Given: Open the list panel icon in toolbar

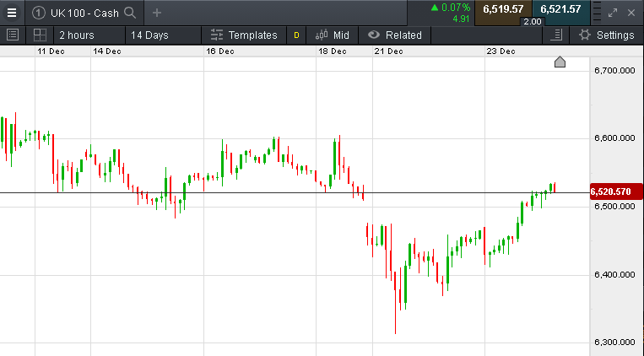Looking at the screenshot, I should click(12, 35).
